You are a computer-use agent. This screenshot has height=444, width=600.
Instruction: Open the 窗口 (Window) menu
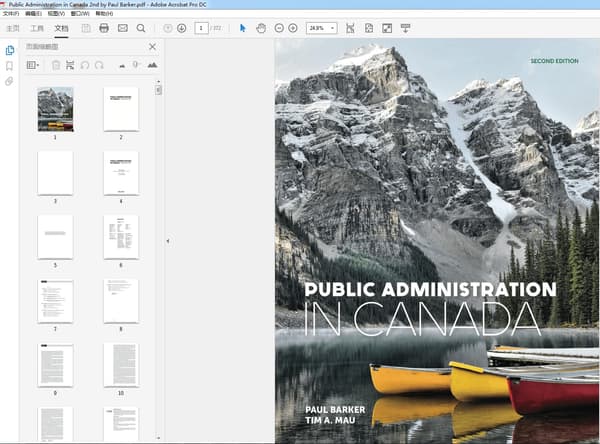80,13
